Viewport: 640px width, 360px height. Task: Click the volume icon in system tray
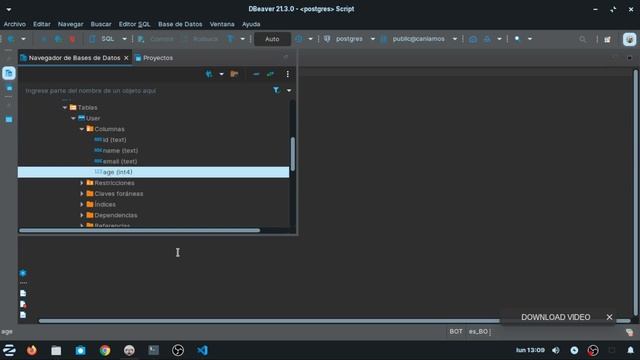tap(556, 350)
